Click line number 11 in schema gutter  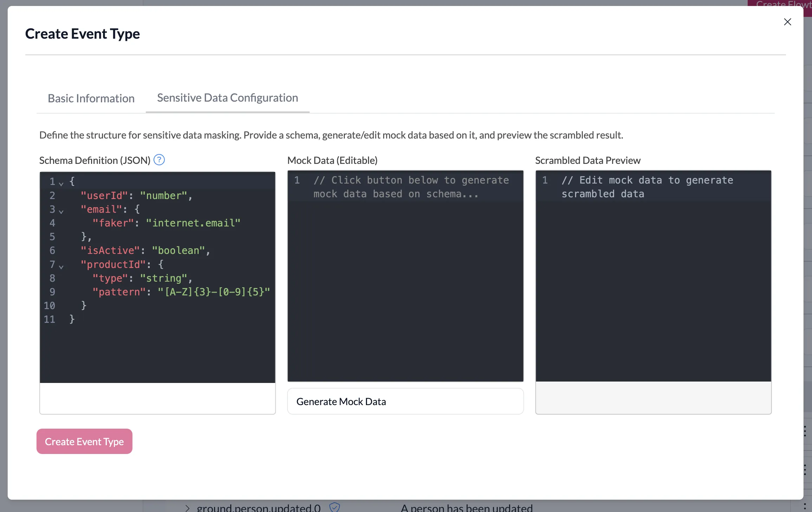(49, 319)
